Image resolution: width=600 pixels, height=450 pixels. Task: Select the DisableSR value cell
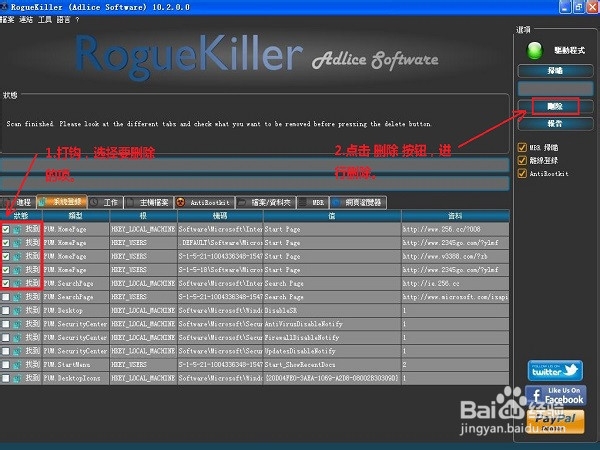[332, 311]
